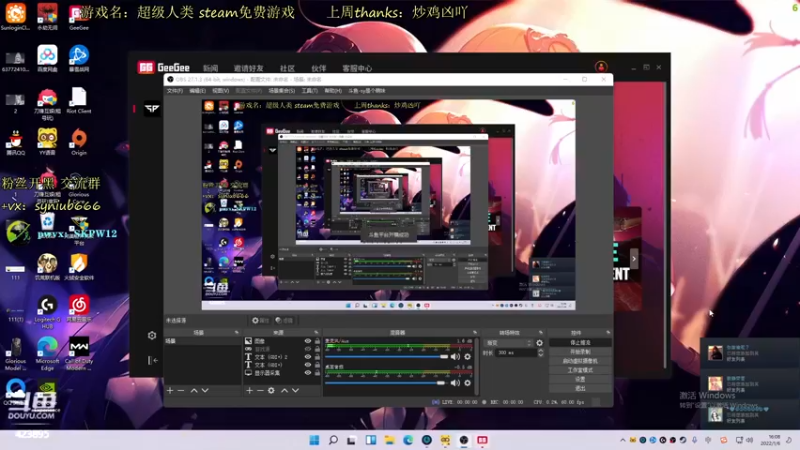Move selected scene up with arrow
Image resolution: width=800 pixels, height=450 pixels.
point(194,390)
